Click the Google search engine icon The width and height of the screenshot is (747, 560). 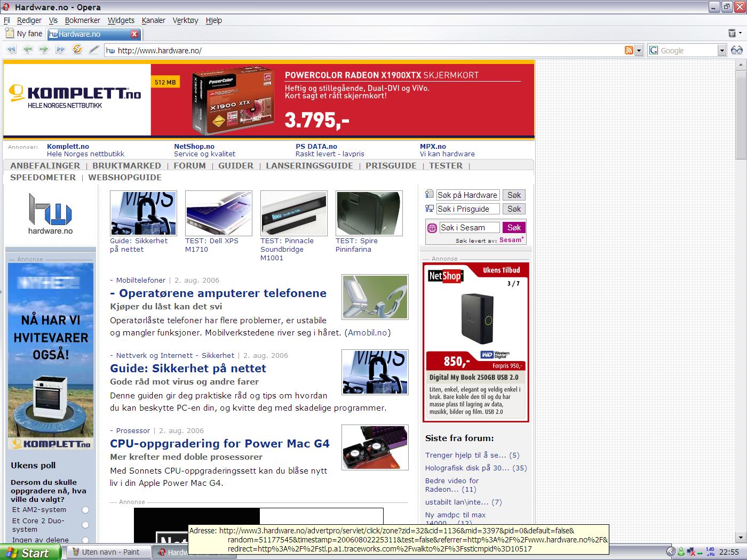(654, 50)
